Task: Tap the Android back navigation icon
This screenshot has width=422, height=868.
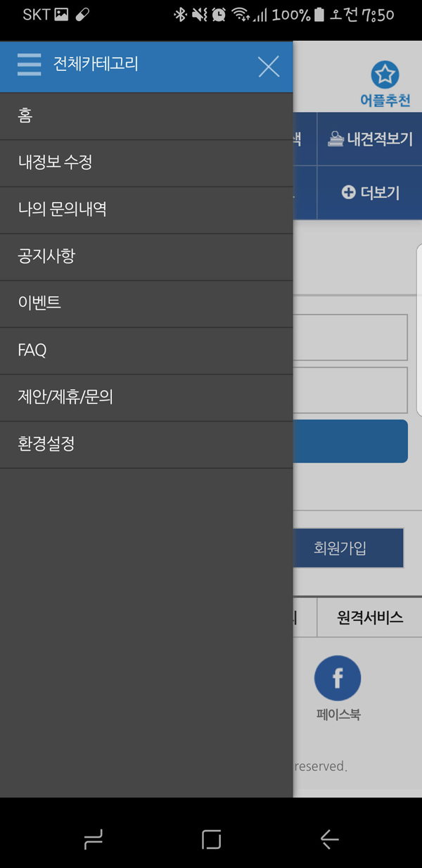Action: pos(328,838)
